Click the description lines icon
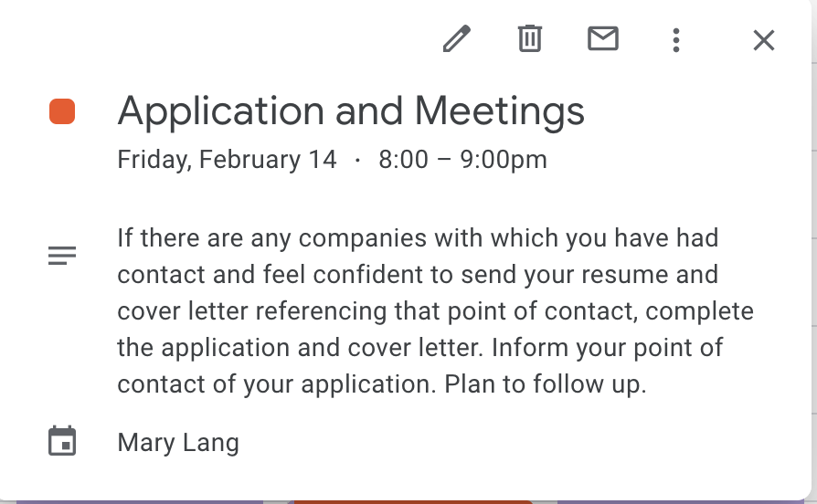Viewport: 817px width, 504px height. tap(62, 256)
